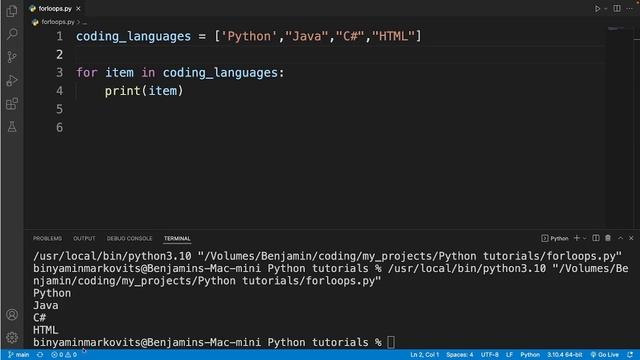This screenshot has height=360, width=640.
Task: Open the Manage gear settings
Action: (x=12, y=337)
